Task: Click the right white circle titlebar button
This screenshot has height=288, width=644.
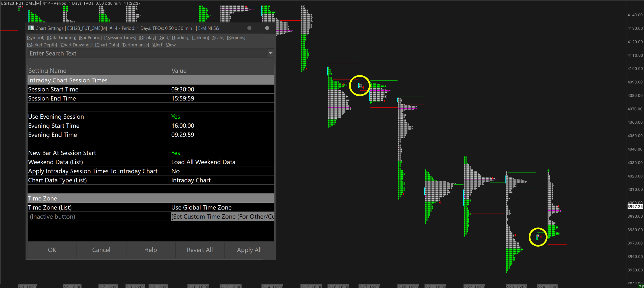Action: pos(267,28)
